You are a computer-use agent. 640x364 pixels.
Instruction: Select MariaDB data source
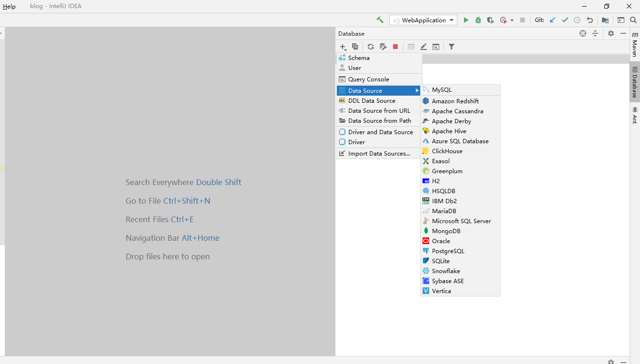[x=460, y=211]
